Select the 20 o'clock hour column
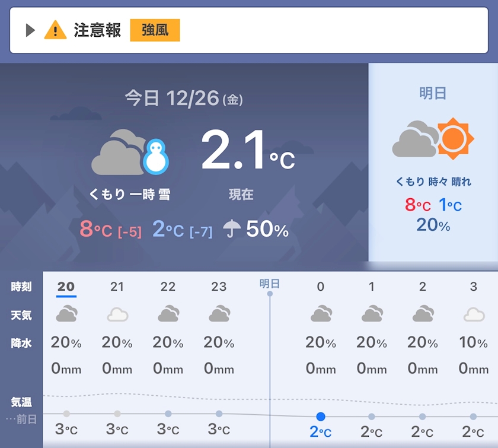Screen dimensions: 498x448 pyautogui.click(x=66, y=287)
